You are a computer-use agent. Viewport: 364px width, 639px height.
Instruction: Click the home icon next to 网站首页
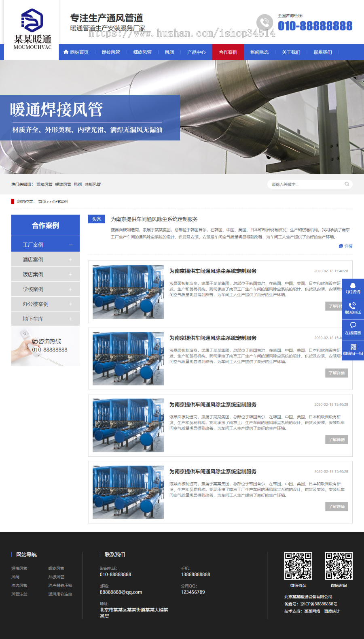coord(66,52)
